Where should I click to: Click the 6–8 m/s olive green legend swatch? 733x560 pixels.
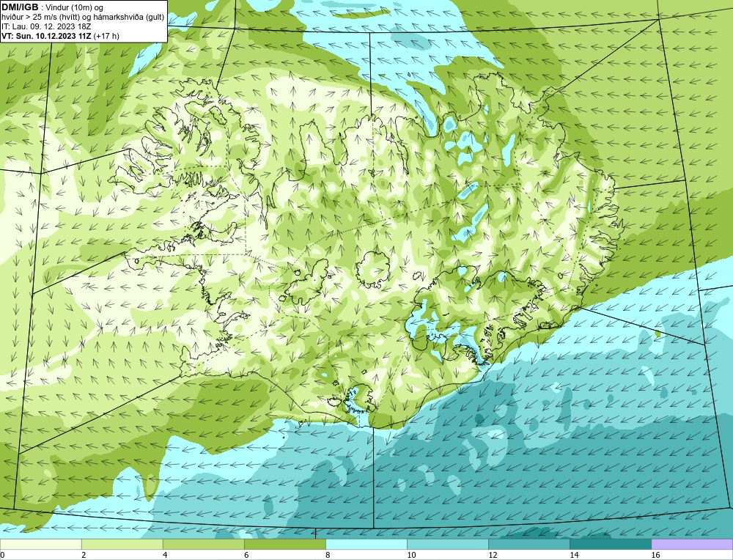(284, 544)
